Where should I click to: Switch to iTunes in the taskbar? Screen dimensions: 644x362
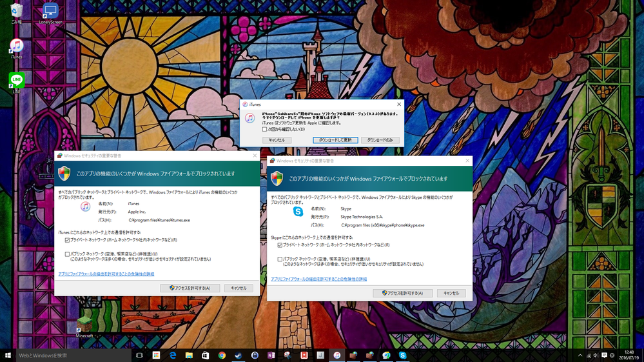pos(337,355)
